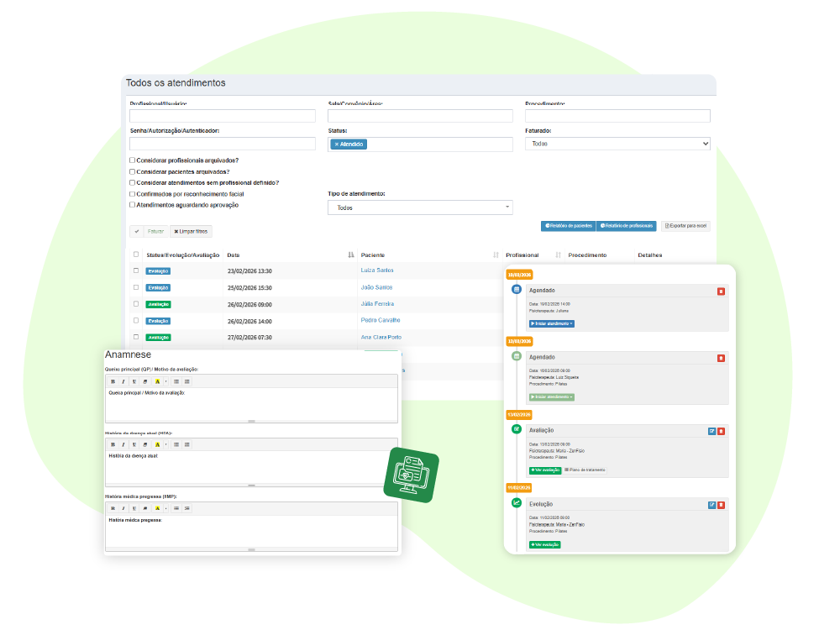Check Atendimentos aguardando aprovação
This screenshot has width=840, height=630.
click(x=133, y=205)
